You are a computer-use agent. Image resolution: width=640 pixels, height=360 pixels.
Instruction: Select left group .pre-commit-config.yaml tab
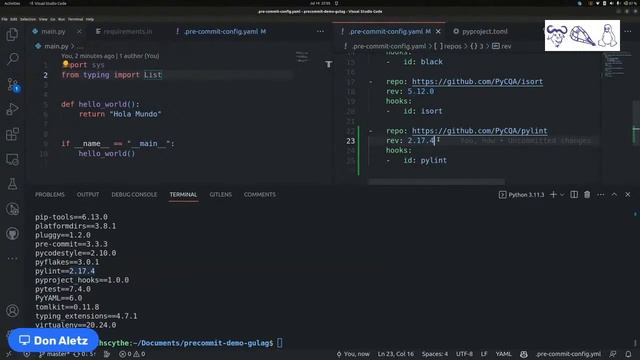pyautogui.click(x=221, y=31)
